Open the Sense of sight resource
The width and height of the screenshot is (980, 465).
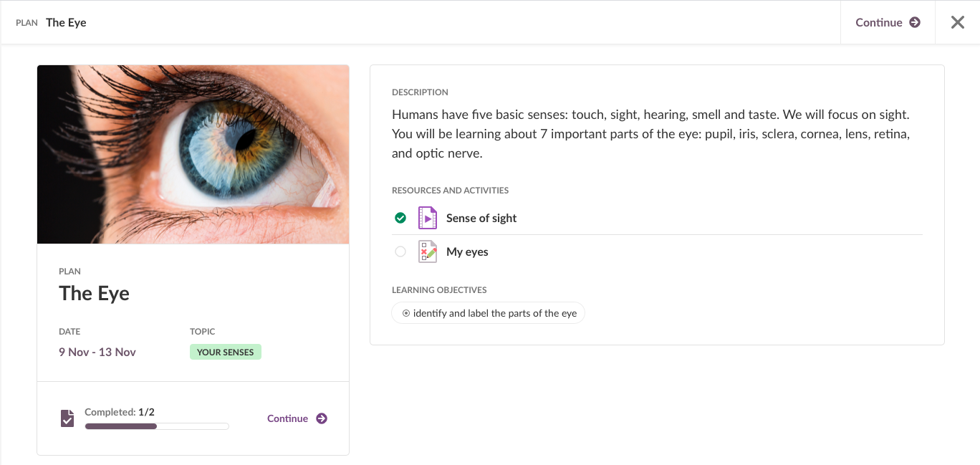(x=481, y=219)
